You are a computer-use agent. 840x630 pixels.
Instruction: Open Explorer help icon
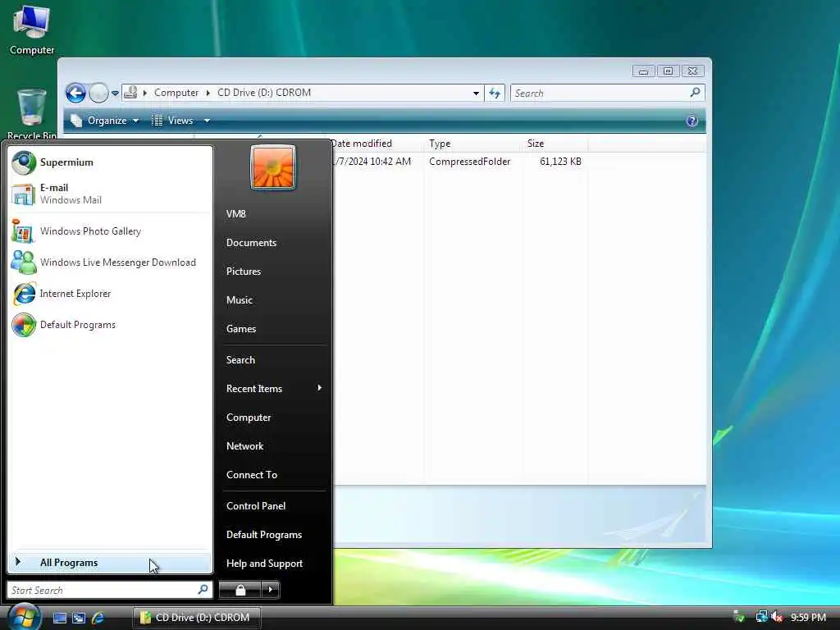692,121
